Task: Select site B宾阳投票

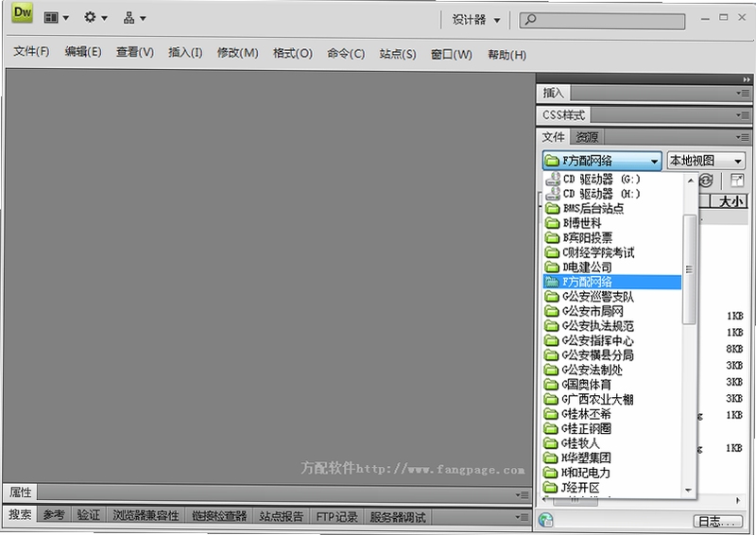Action: click(612, 238)
